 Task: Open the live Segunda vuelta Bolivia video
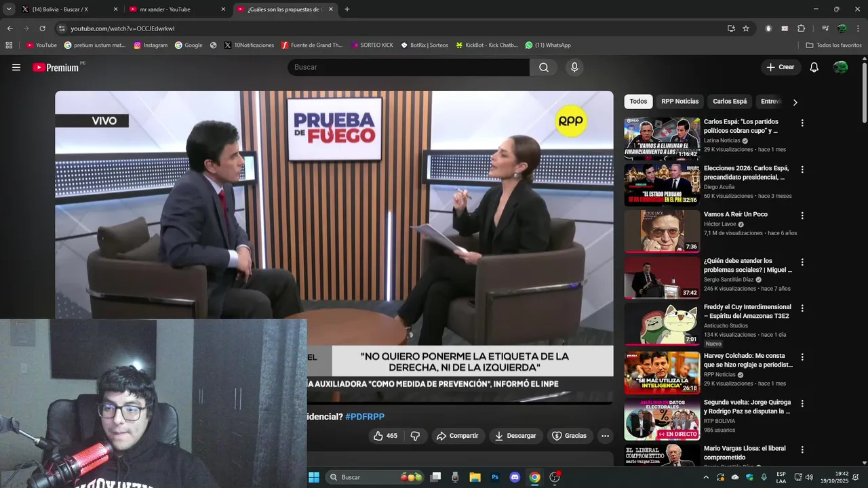pos(662,419)
